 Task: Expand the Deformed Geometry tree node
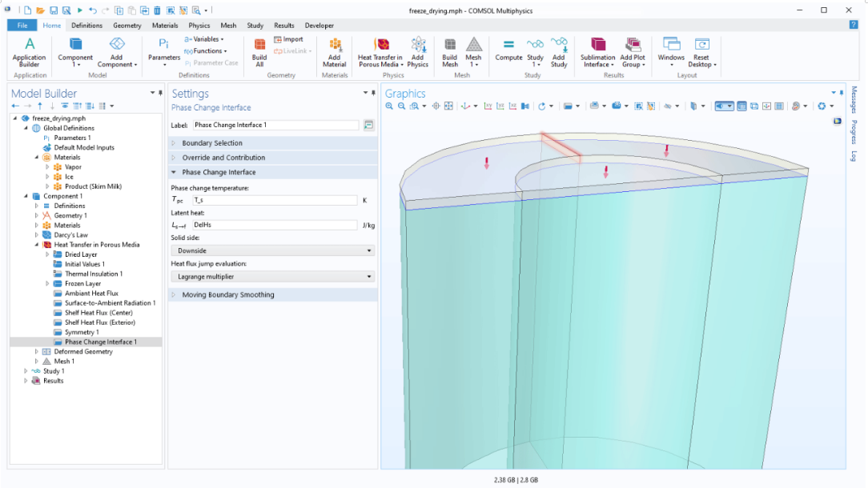(x=37, y=352)
